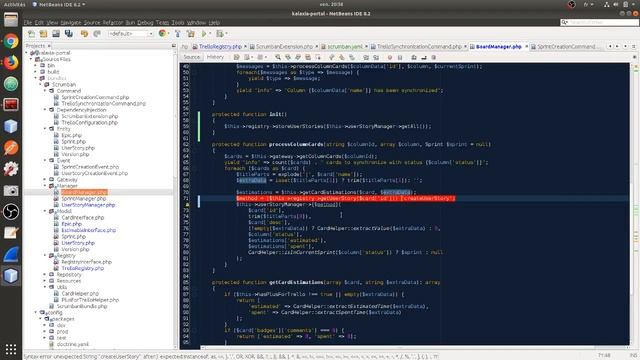Screen dimensions: 640x360
Task: Click the Save All toolbar icon
Action: [x=69, y=34]
